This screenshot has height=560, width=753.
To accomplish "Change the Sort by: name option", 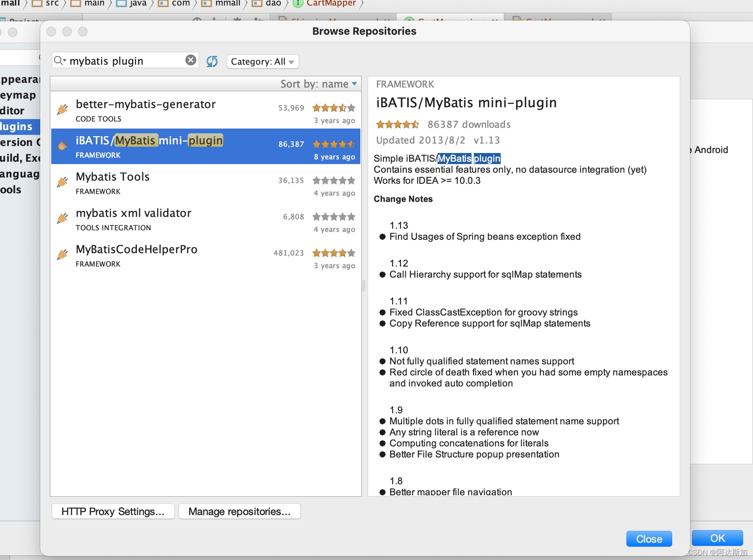I will pyautogui.click(x=319, y=84).
